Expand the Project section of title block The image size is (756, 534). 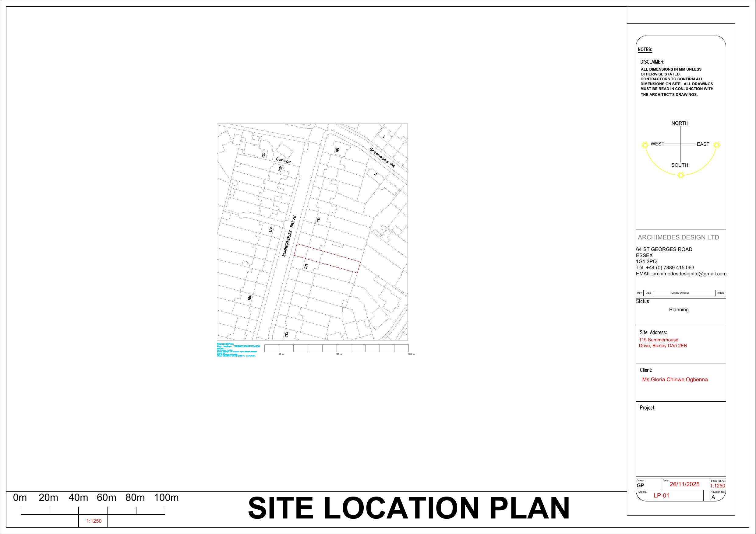point(647,407)
